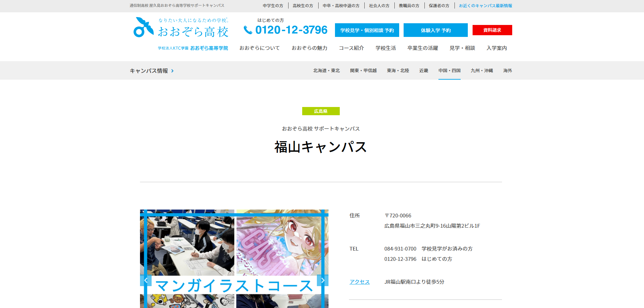
Task: Open the 中学生の方 link
Action: [273, 6]
